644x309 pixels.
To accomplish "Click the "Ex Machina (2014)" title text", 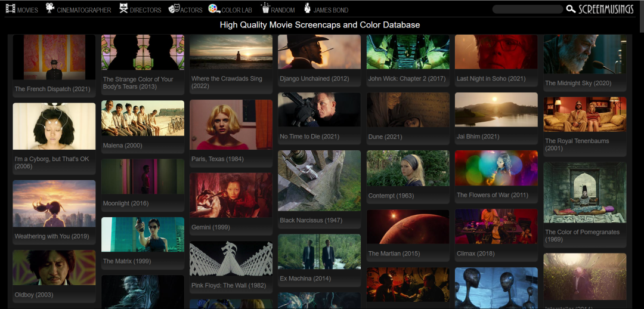I will 304,279.
